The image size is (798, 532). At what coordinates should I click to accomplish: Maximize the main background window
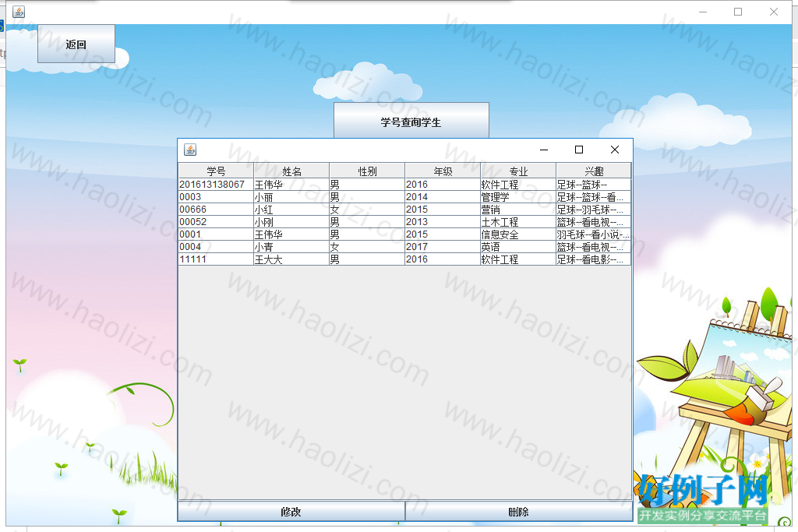(x=738, y=12)
